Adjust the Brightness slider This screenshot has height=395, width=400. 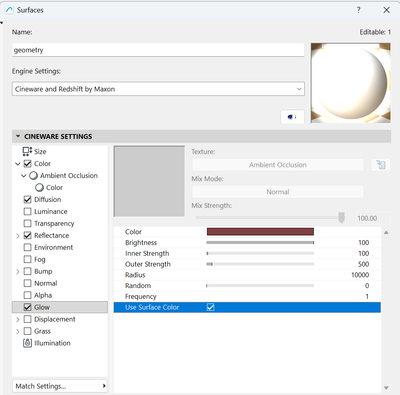[260, 243]
